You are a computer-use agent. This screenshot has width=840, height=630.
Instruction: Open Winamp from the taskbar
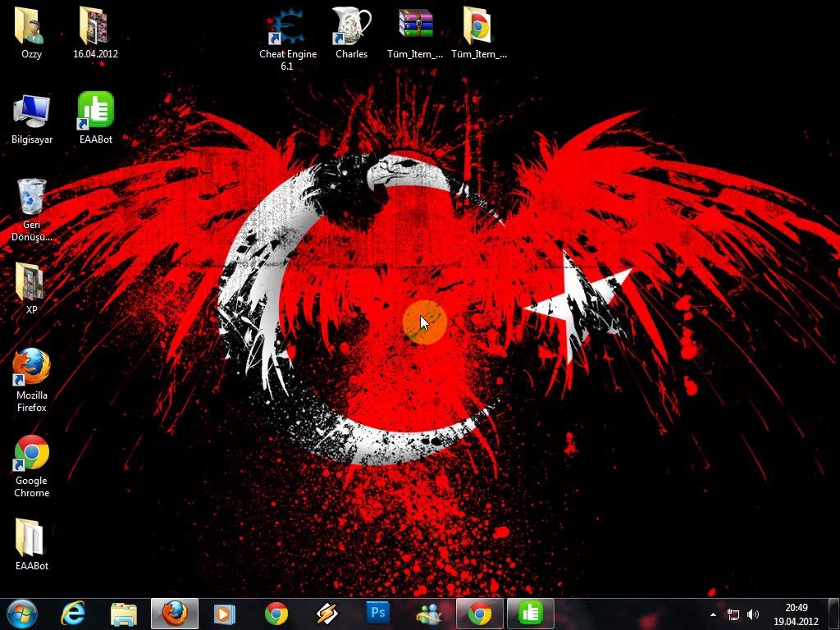pyautogui.click(x=326, y=614)
